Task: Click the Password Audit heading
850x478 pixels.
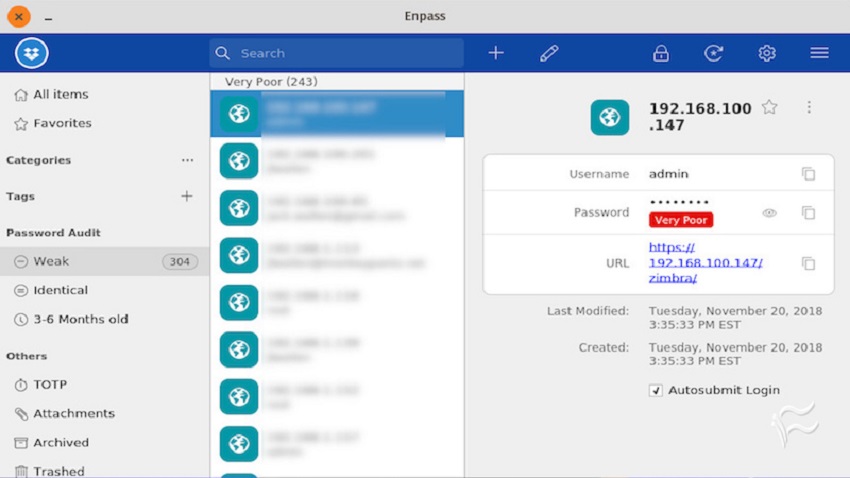Action: tap(53, 232)
